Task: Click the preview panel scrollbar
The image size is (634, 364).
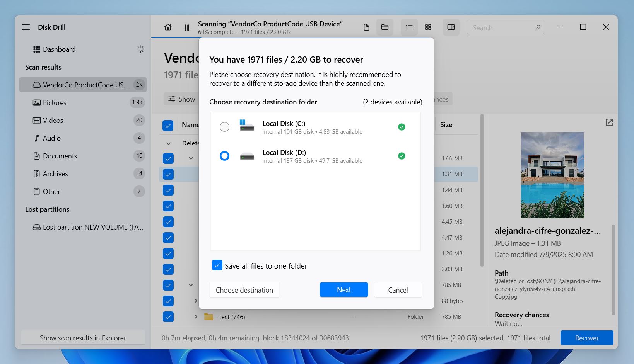Action: pyautogui.click(x=613, y=269)
